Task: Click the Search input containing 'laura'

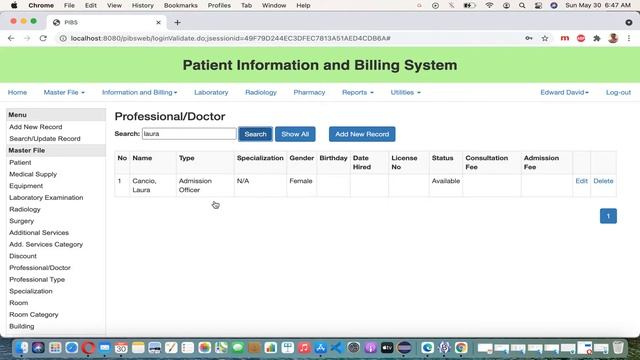Action: pyautogui.click(x=189, y=134)
